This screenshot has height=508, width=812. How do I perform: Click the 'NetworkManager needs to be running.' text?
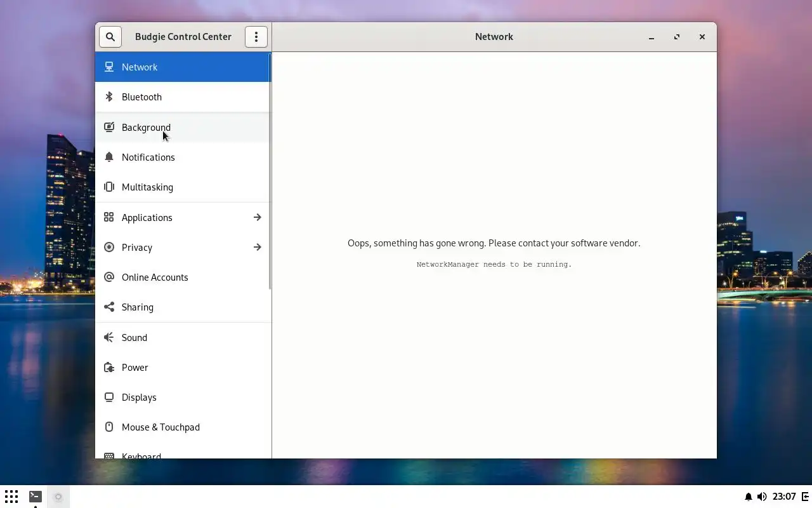(494, 264)
